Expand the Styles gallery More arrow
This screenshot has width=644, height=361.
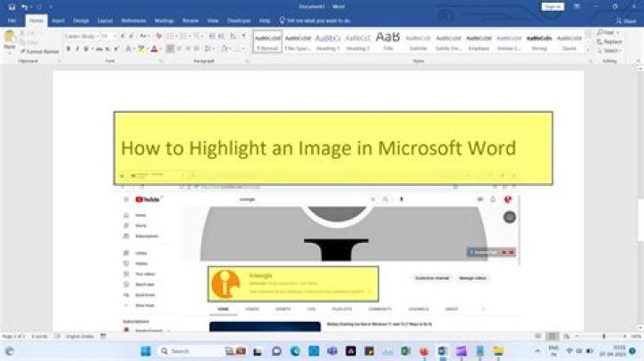coord(589,50)
